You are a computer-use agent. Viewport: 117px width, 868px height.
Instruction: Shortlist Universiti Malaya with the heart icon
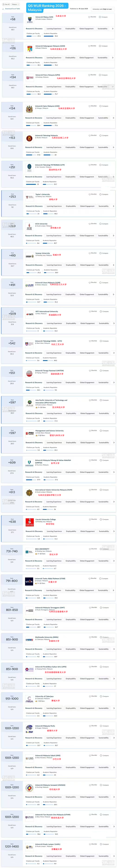click(89, 17)
